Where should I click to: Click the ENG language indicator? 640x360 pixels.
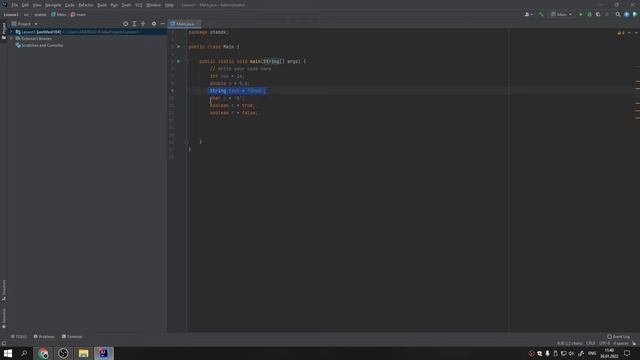(x=592, y=353)
